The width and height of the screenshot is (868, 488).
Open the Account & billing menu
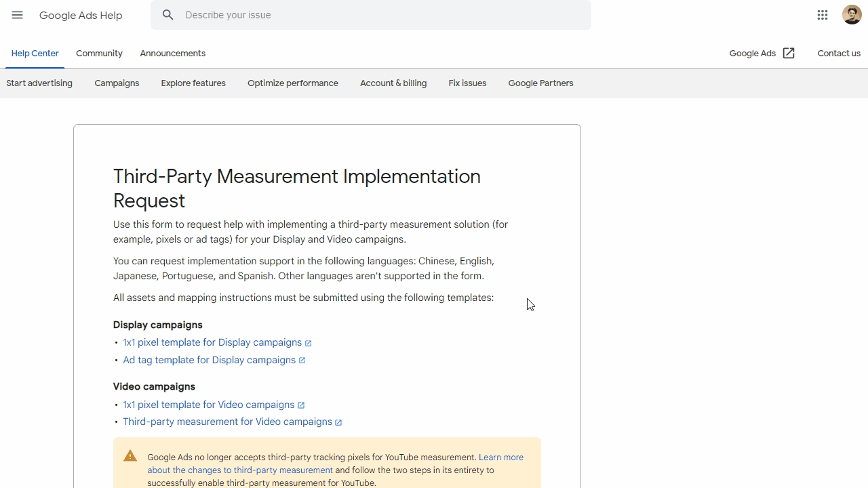pyautogui.click(x=393, y=83)
